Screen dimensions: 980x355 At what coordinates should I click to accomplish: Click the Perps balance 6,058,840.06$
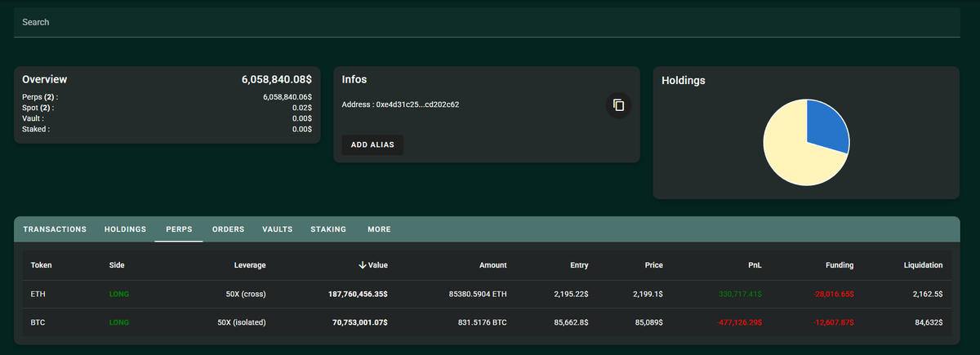(287, 97)
